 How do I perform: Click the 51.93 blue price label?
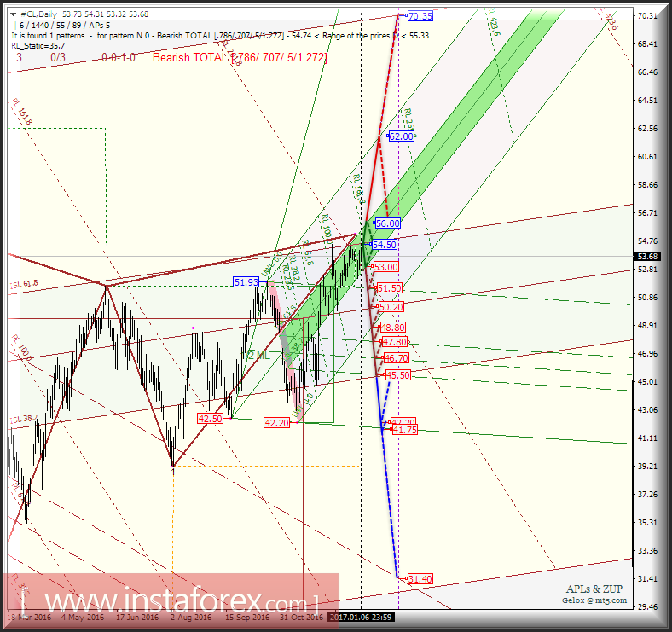pyautogui.click(x=246, y=282)
